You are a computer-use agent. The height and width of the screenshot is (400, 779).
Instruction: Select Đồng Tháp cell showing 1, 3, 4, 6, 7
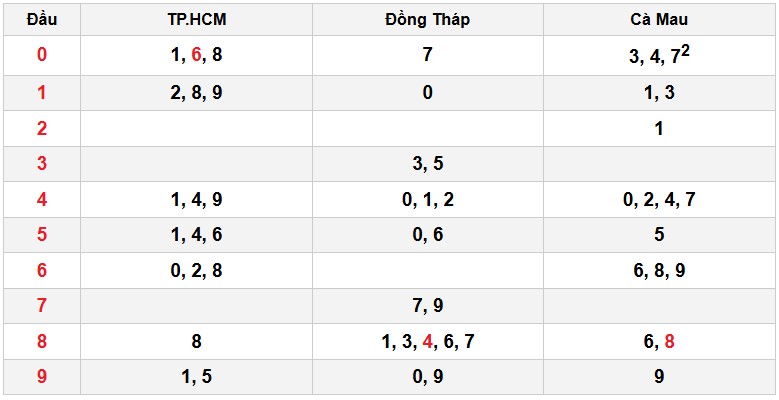[x=427, y=342]
